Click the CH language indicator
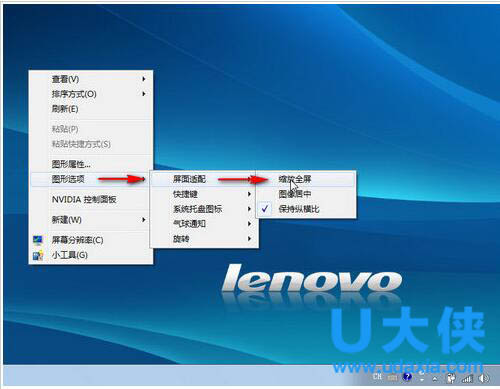Viewport: 500px width, 389px height. point(377,376)
